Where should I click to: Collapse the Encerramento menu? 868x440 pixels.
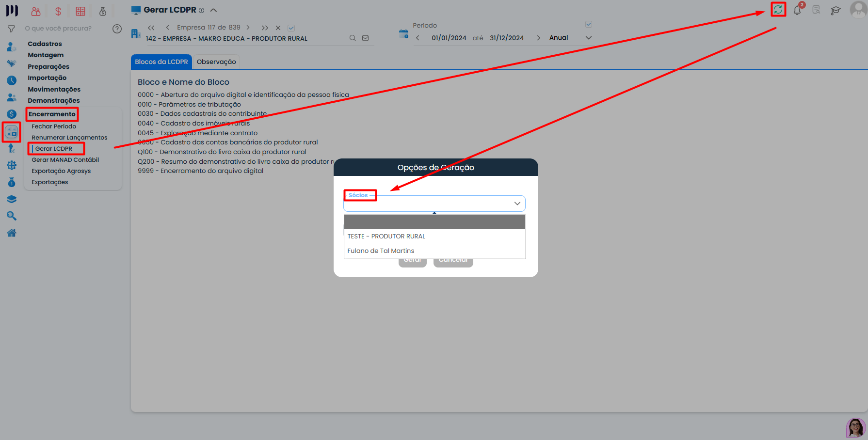[52, 114]
